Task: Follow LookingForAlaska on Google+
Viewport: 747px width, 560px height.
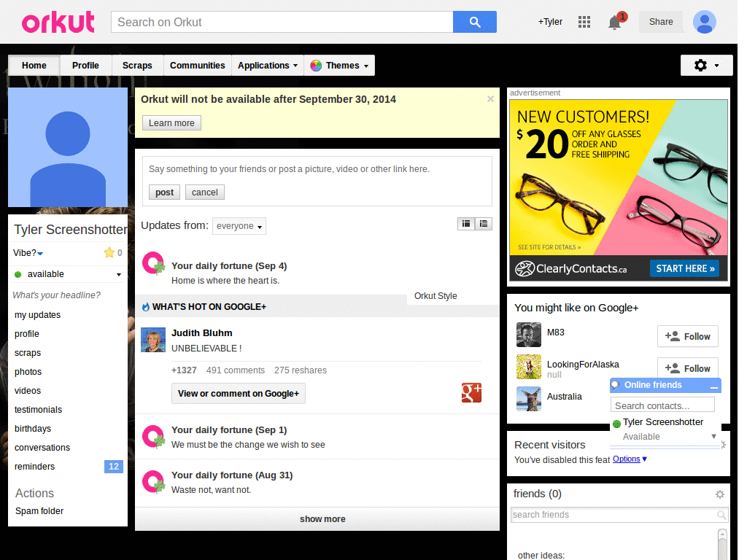Action: point(687,368)
